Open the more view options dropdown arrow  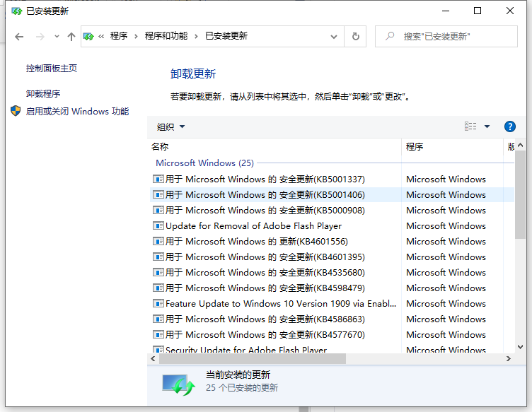[x=487, y=126]
